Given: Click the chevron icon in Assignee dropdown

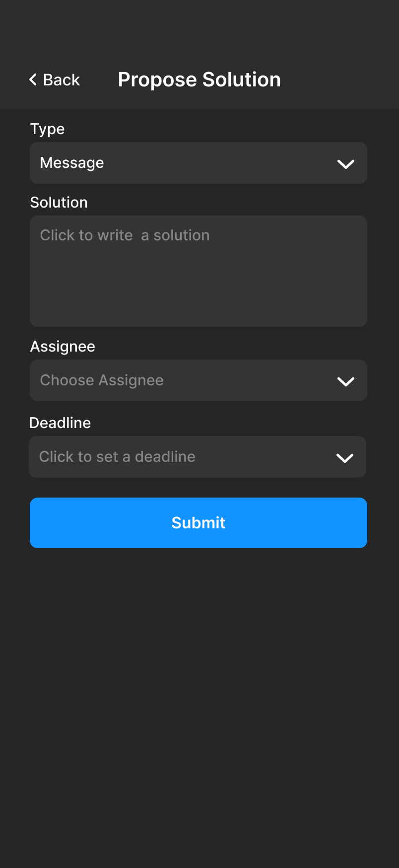Looking at the screenshot, I should pyautogui.click(x=345, y=381).
